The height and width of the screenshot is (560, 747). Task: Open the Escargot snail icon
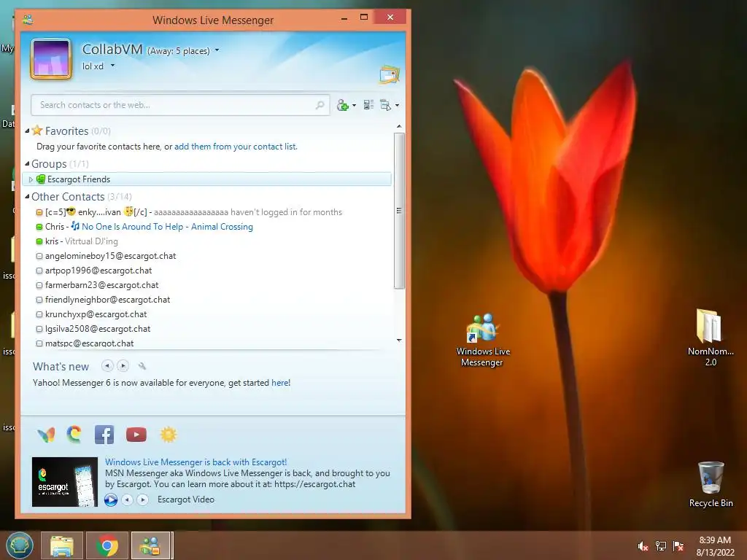(74, 435)
